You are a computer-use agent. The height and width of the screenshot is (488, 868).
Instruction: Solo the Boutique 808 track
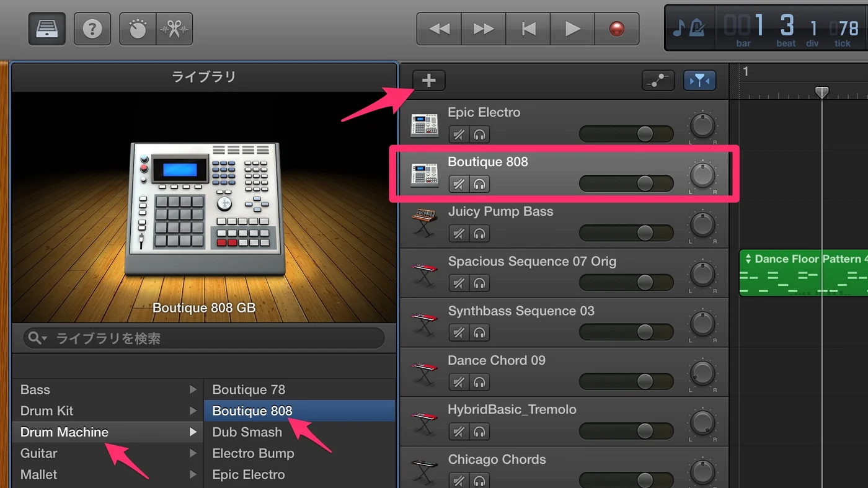tap(479, 184)
